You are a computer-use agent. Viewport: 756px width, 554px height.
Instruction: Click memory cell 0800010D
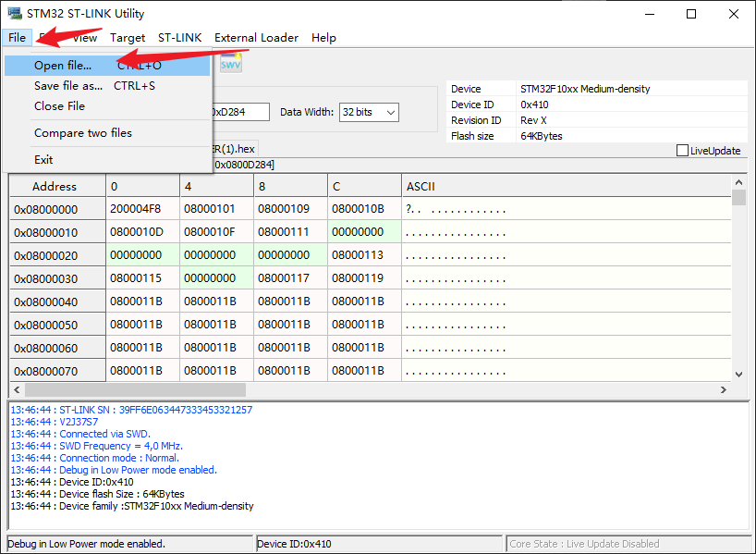142,232
